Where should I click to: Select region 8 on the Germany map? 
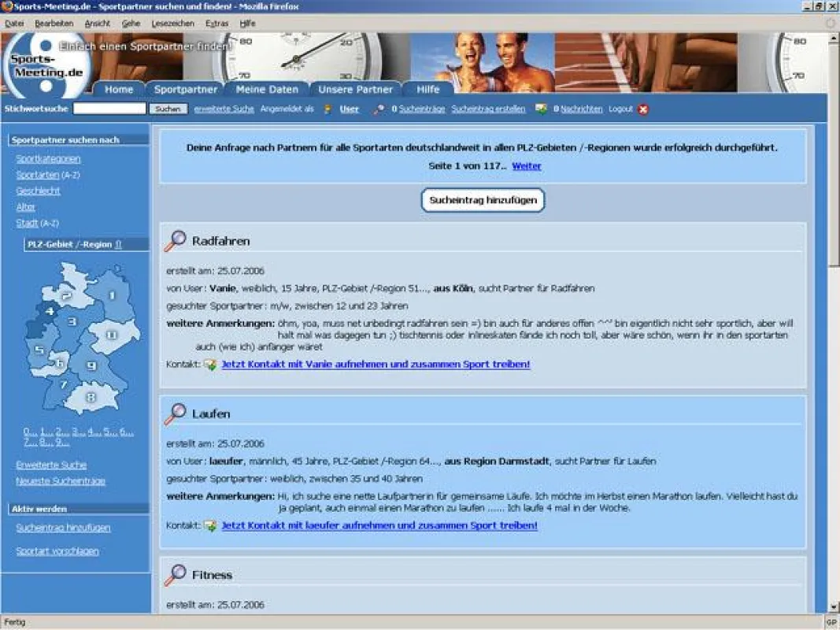pos(91,397)
